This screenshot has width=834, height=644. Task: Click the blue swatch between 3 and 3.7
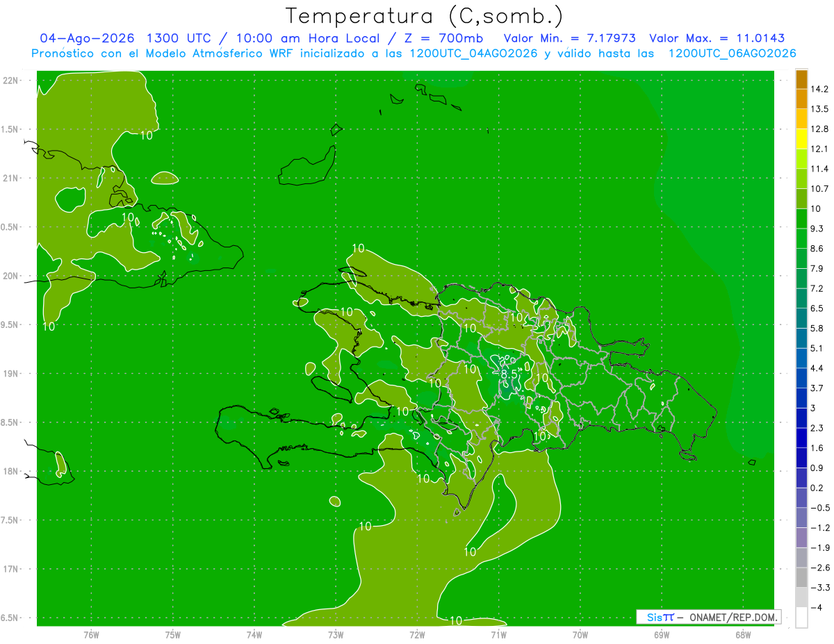click(802, 398)
